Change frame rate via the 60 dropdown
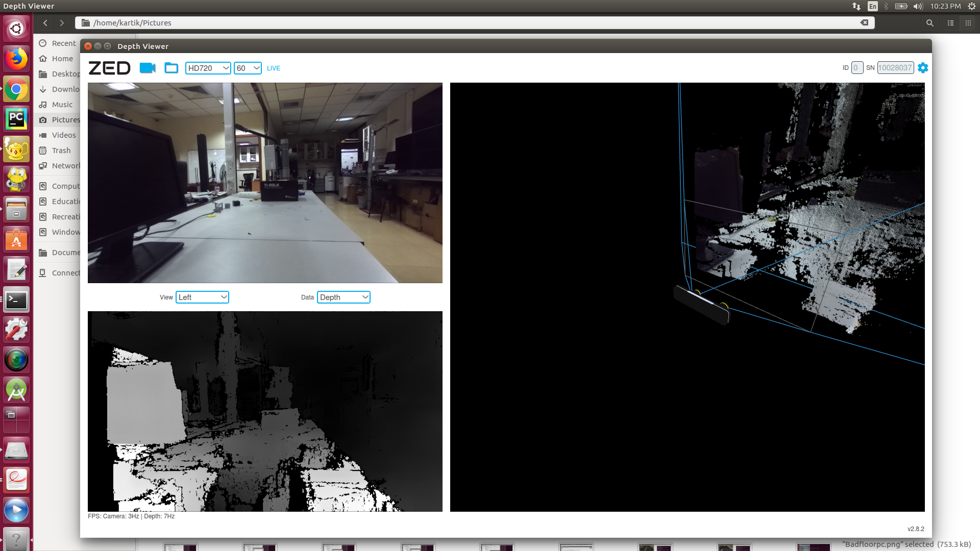Viewport: 980px width, 551px height. tap(248, 68)
